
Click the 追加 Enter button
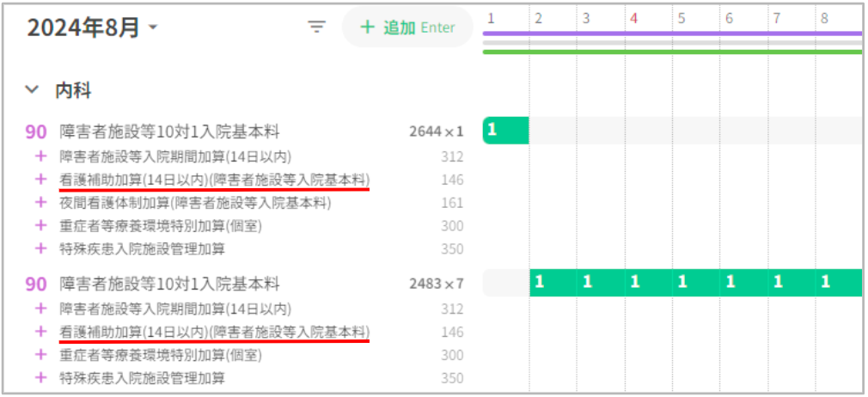(407, 27)
